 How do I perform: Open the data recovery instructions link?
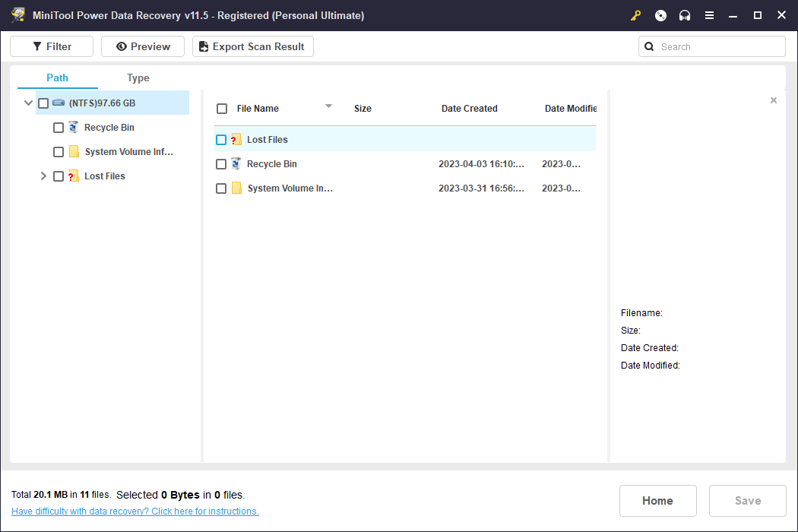pyautogui.click(x=135, y=511)
